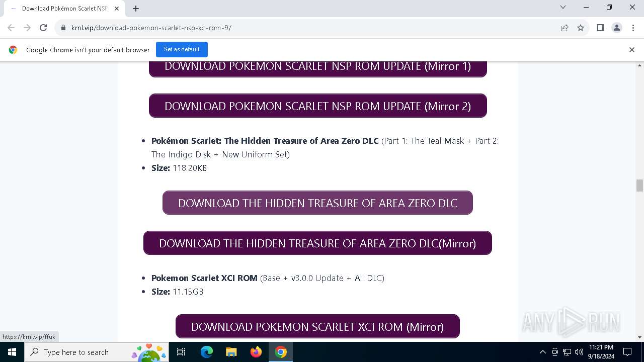Click the page vertical scrollbar thumb
644x362 pixels.
point(639,186)
